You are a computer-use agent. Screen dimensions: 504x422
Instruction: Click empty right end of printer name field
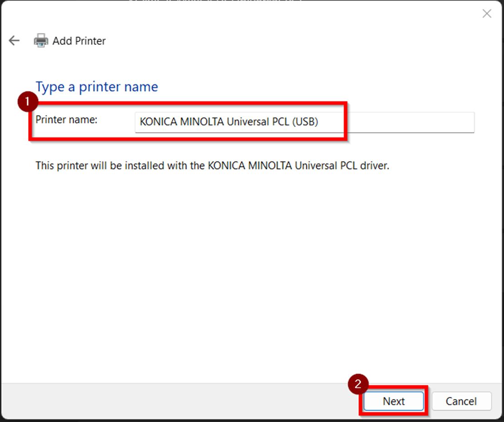(x=408, y=122)
